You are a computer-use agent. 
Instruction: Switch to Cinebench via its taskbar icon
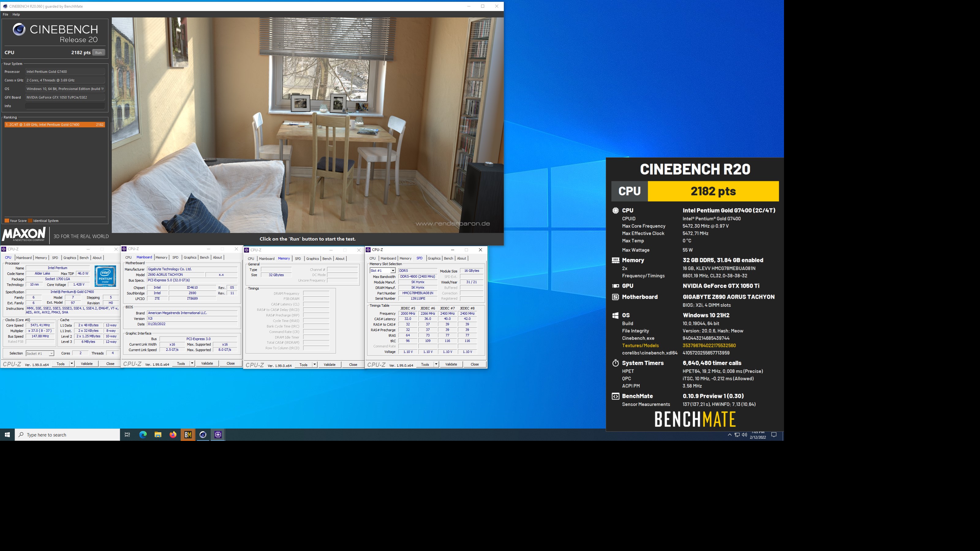point(203,435)
